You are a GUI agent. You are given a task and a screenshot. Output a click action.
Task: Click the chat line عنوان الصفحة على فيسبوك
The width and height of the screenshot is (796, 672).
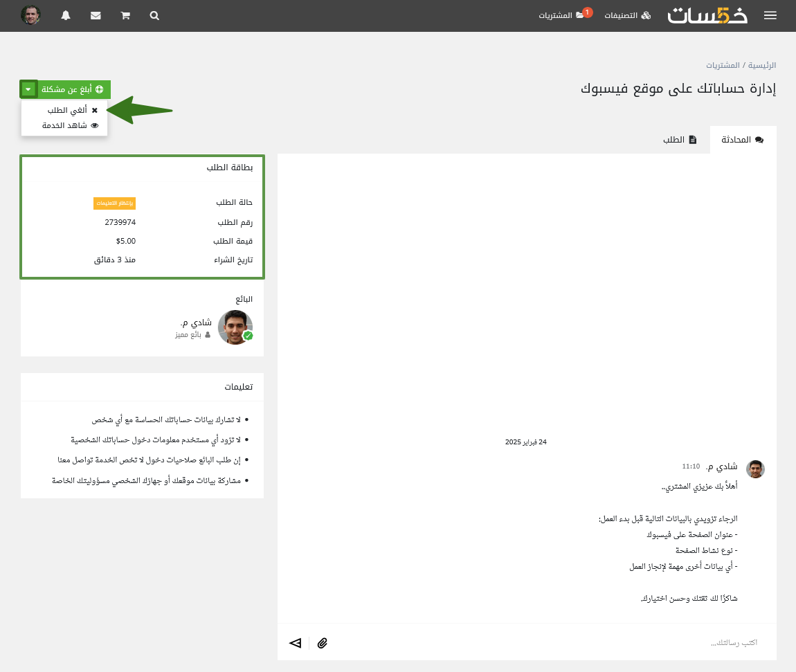[x=692, y=535]
